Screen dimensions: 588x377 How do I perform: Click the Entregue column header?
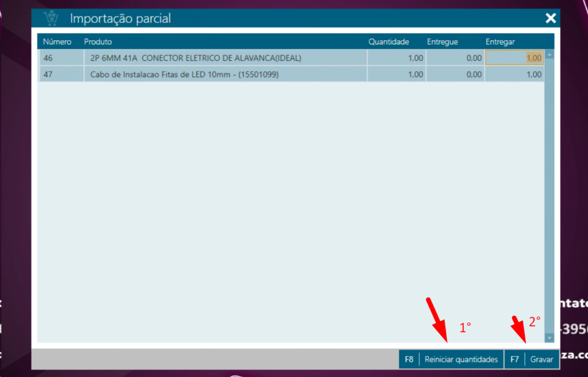442,42
